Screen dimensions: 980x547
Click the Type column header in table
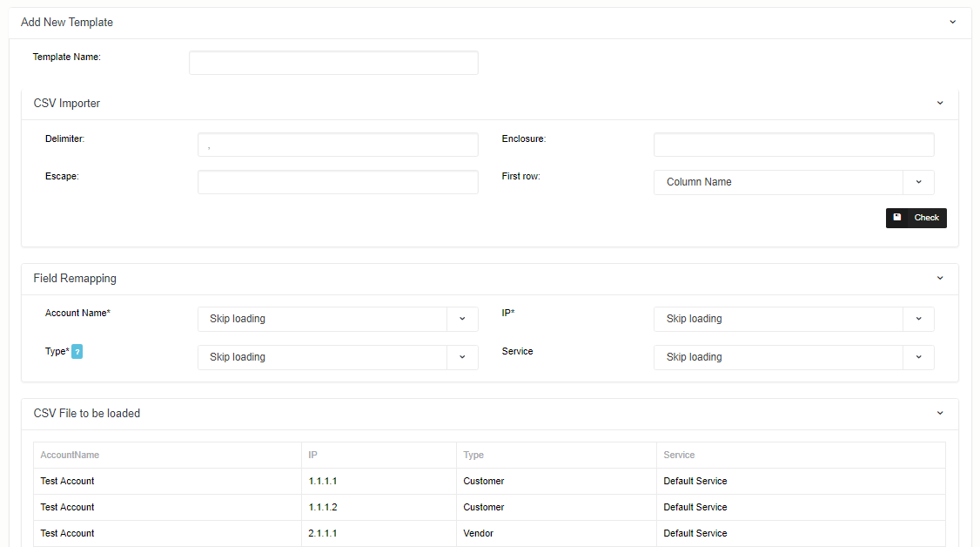pyautogui.click(x=473, y=455)
